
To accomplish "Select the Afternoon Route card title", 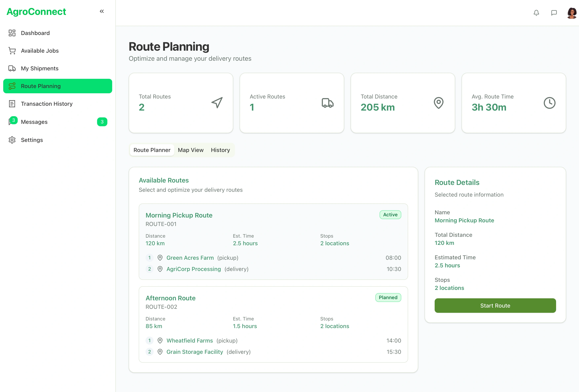I will pos(170,298).
